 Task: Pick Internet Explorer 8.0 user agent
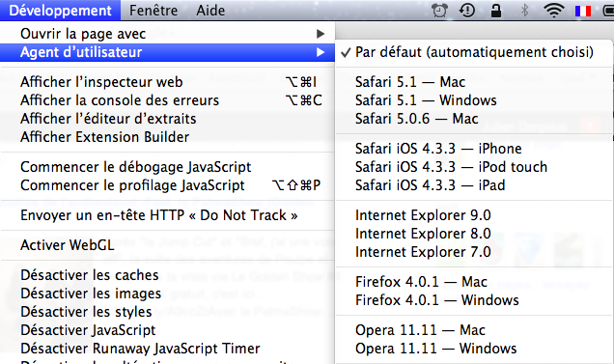coord(474,234)
